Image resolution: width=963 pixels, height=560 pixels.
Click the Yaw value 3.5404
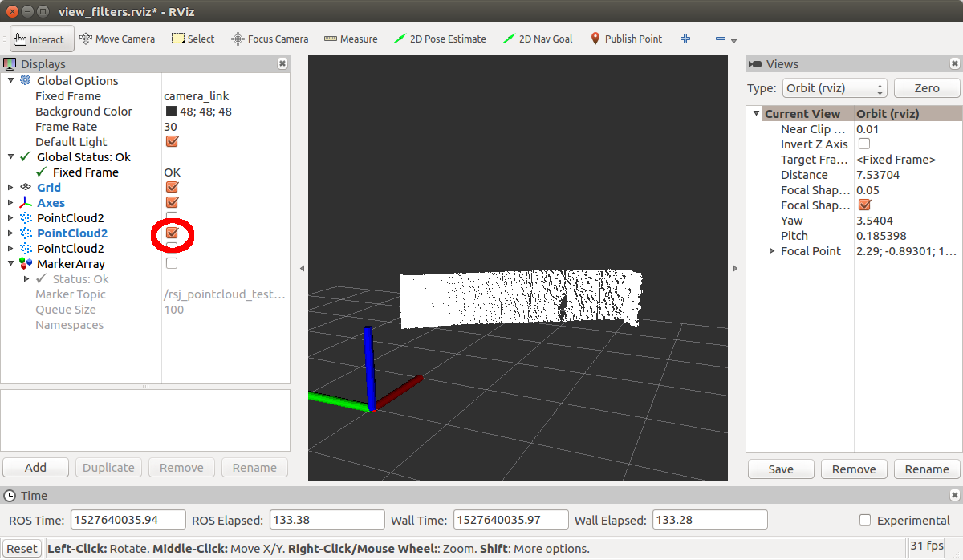[875, 221]
